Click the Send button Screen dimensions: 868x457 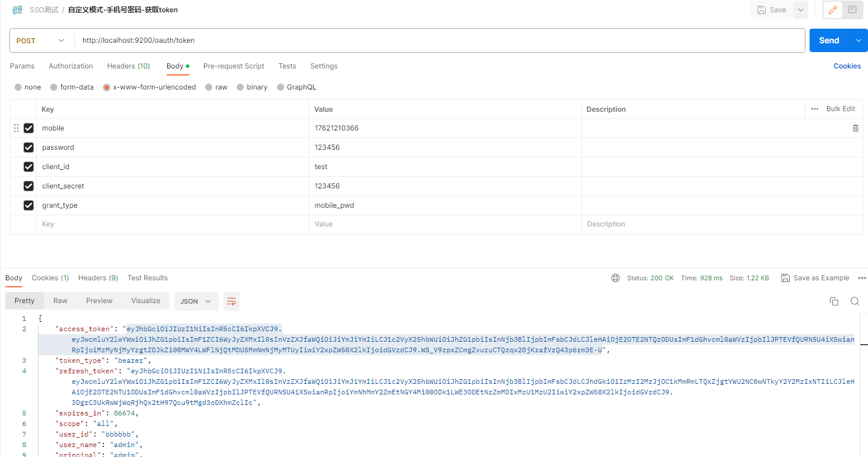[x=829, y=40]
